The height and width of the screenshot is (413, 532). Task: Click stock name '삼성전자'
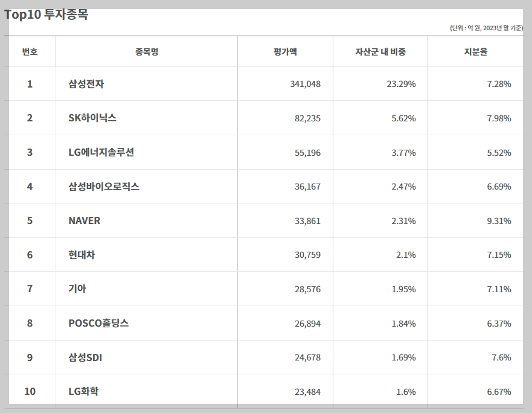(x=86, y=84)
